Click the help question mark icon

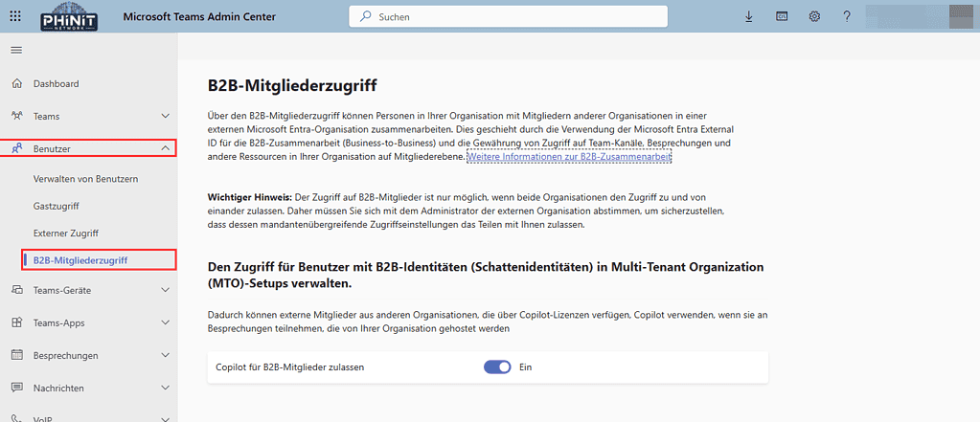pyautogui.click(x=847, y=17)
